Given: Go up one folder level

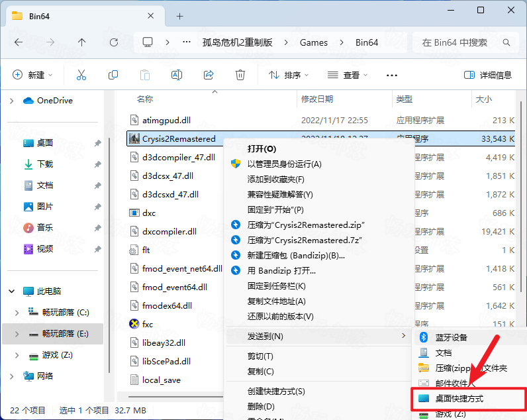Looking at the screenshot, I should tap(81, 42).
